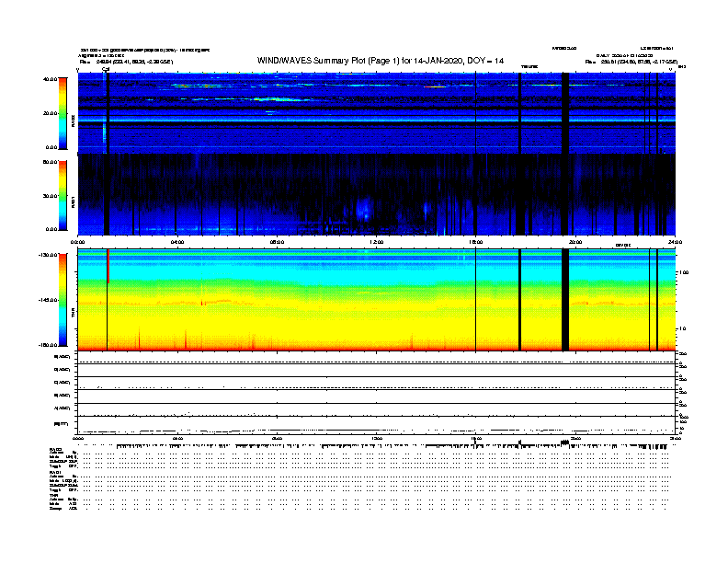Click '04:00' on the axis below RAD1
The width and height of the screenshot is (728, 563).
click(x=177, y=242)
